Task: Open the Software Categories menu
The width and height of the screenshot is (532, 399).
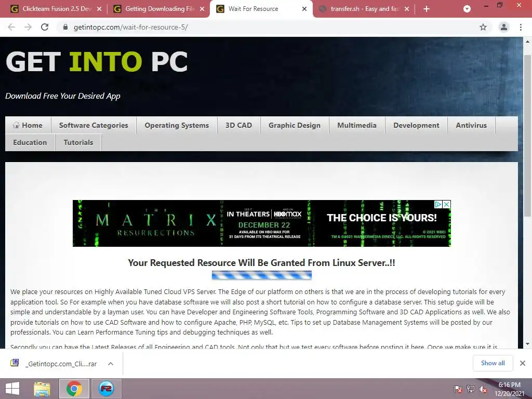Action: [x=94, y=125]
